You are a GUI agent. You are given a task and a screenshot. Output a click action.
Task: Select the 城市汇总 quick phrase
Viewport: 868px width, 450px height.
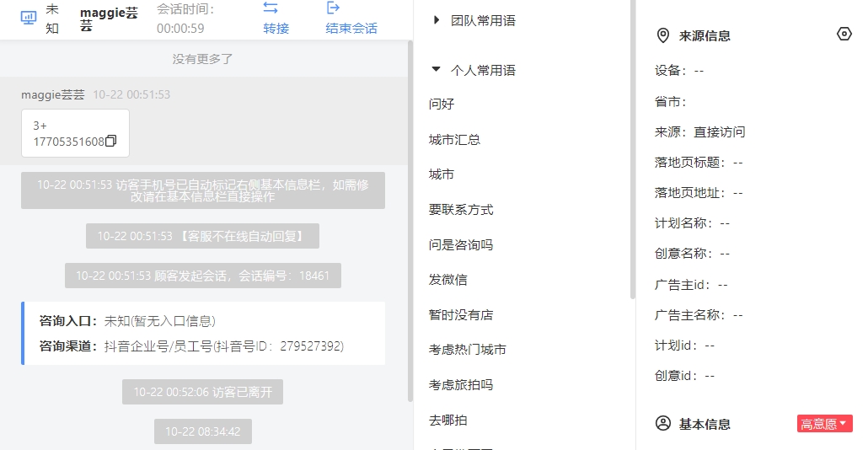(x=454, y=140)
